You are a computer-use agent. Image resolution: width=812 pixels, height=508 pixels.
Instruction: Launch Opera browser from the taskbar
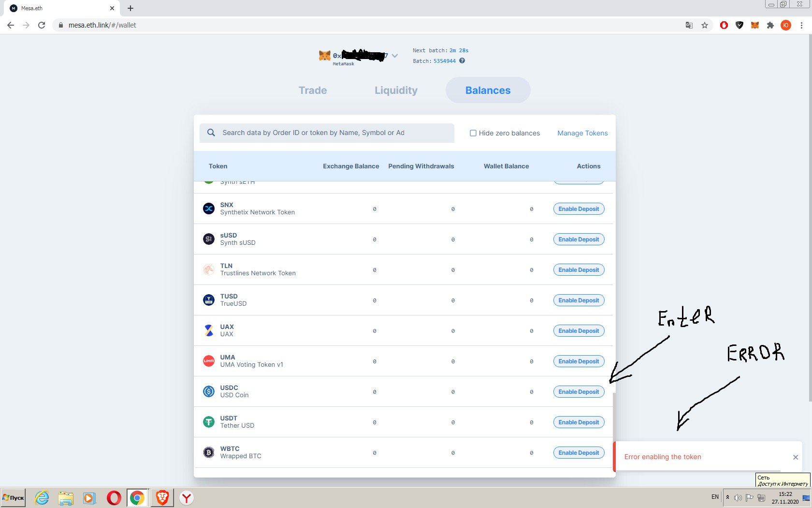[x=114, y=498]
